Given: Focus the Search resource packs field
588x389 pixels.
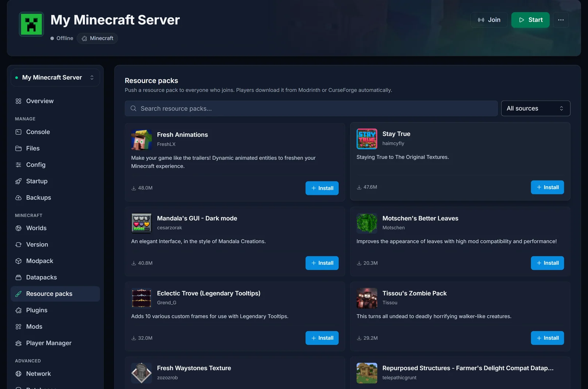Looking at the screenshot, I should point(311,108).
